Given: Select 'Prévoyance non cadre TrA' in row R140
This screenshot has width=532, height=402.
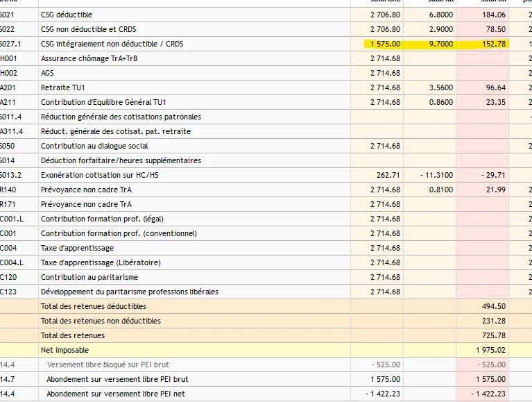Looking at the screenshot, I should click(x=86, y=190).
